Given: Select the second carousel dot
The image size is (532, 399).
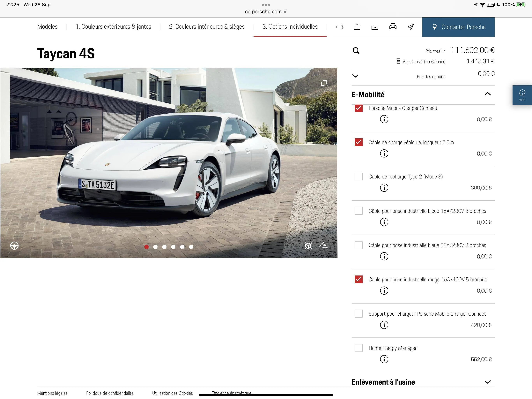Looking at the screenshot, I should pos(155,247).
